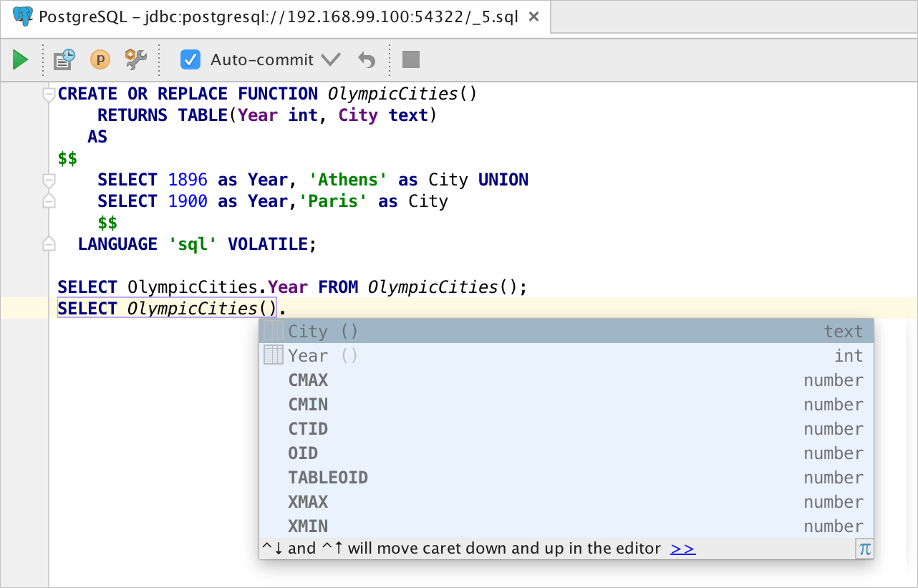Toggle fold marker at LANGUAGE 'sql' line
Image resolution: width=918 pixels, height=588 pixels.
[49, 244]
